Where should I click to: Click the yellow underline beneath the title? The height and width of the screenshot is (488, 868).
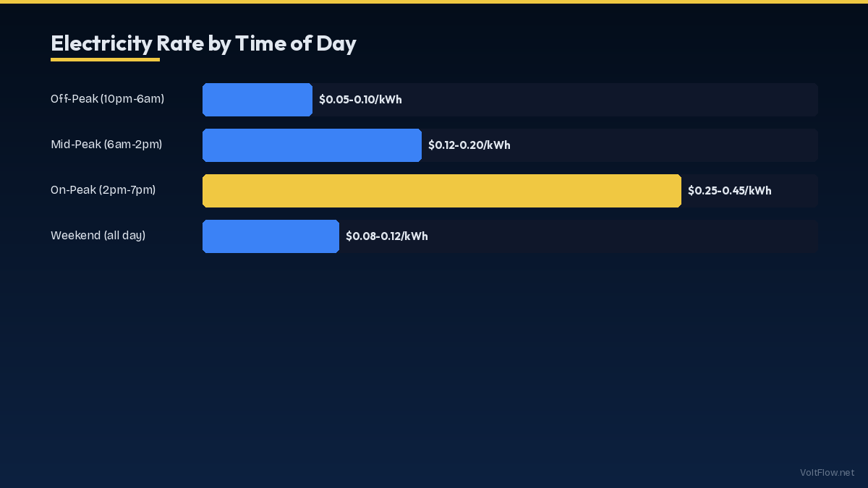tap(105, 59)
